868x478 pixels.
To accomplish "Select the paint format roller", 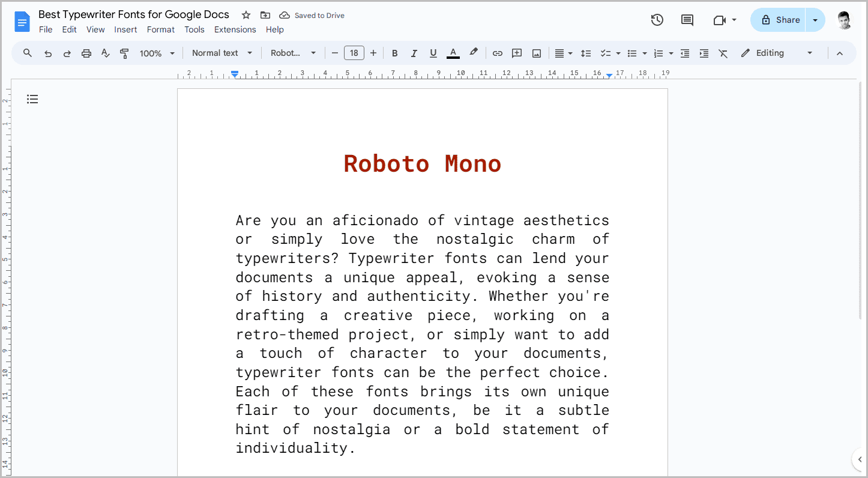I will (124, 53).
